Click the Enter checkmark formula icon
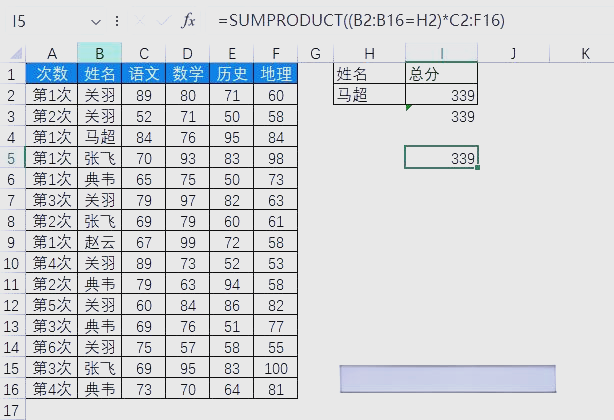This screenshot has width=614, height=420. tap(163, 21)
